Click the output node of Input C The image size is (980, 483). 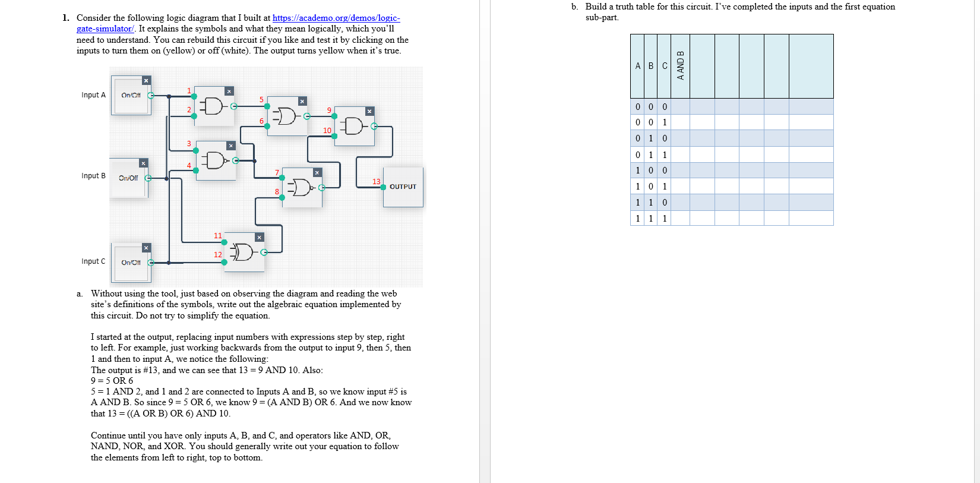click(x=151, y=262)
